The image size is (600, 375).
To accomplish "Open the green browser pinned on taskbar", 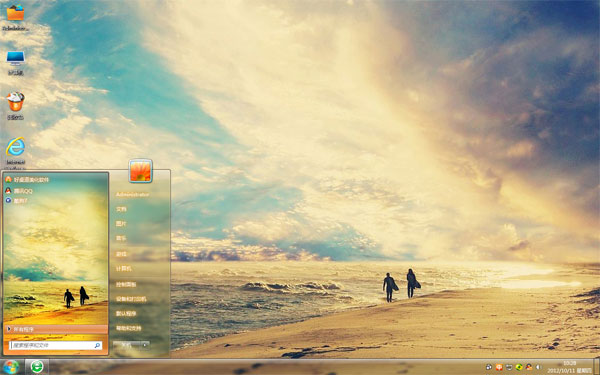I will pyautogui.click(x=37, y=367).
